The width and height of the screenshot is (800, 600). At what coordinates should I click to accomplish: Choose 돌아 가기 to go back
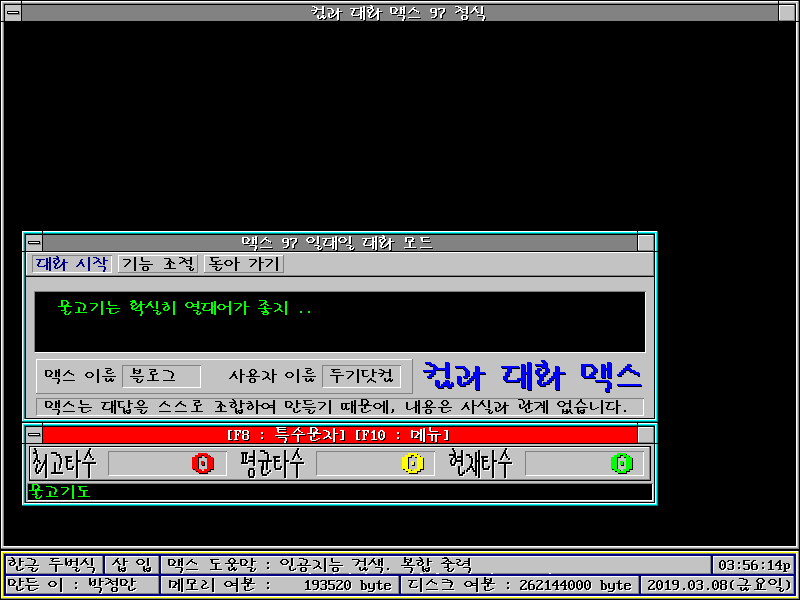tap(243, 264)
